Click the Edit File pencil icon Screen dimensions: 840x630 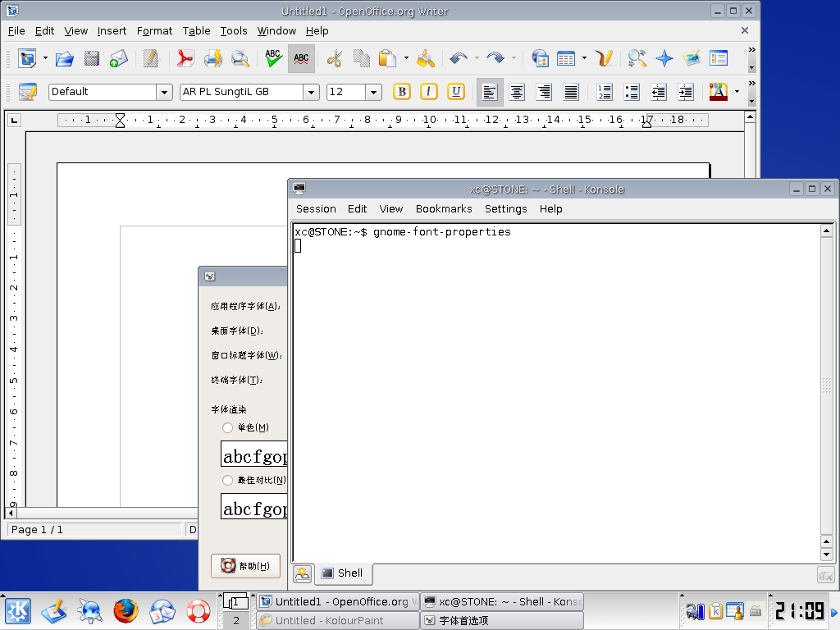[151, 58]
